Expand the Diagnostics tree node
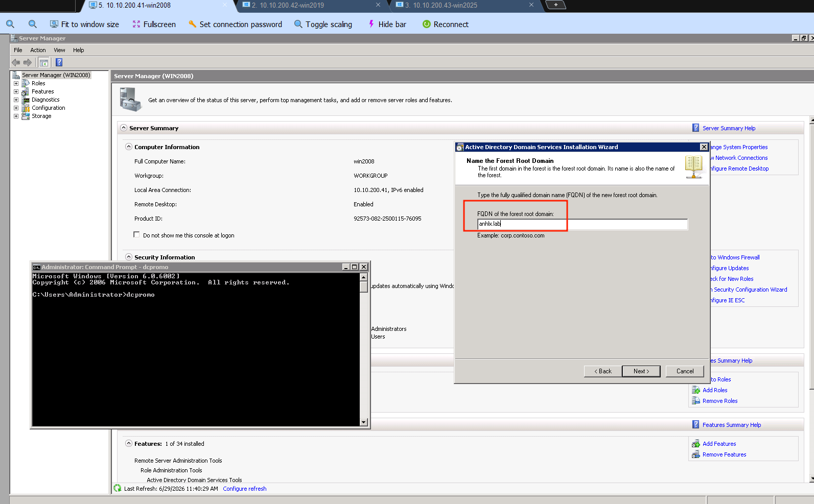The width and height of the screenshot is (814, 504). [16, 100]
